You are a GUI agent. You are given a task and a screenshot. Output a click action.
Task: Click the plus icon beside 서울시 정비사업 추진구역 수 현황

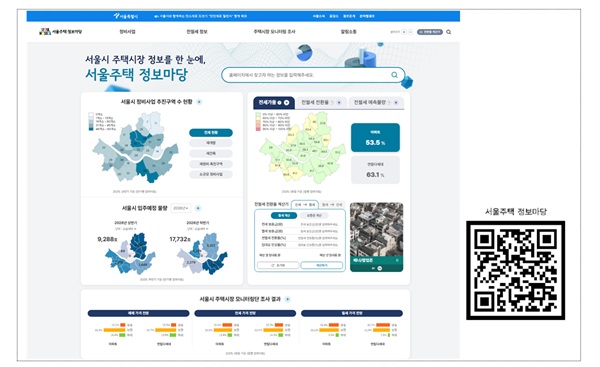(199, 102)
